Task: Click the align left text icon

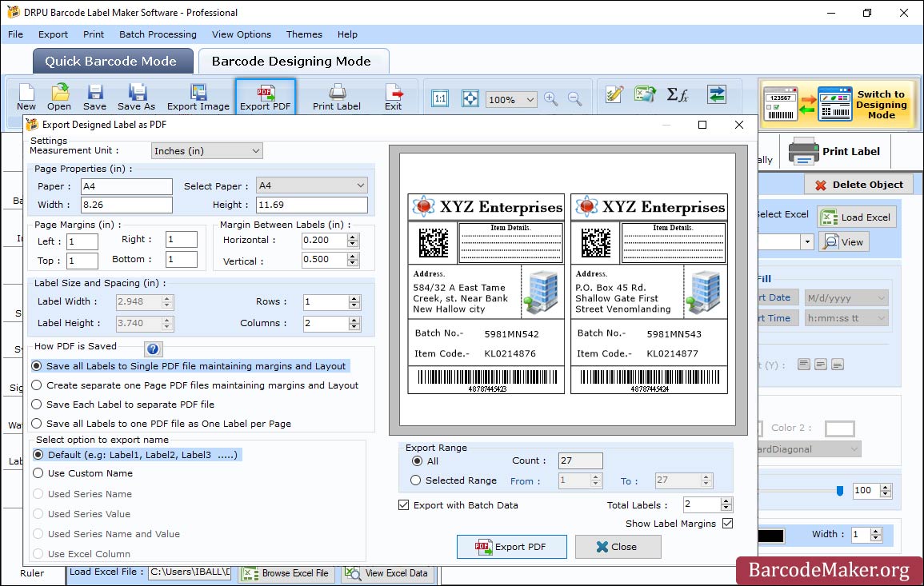Action: [804, 365]
